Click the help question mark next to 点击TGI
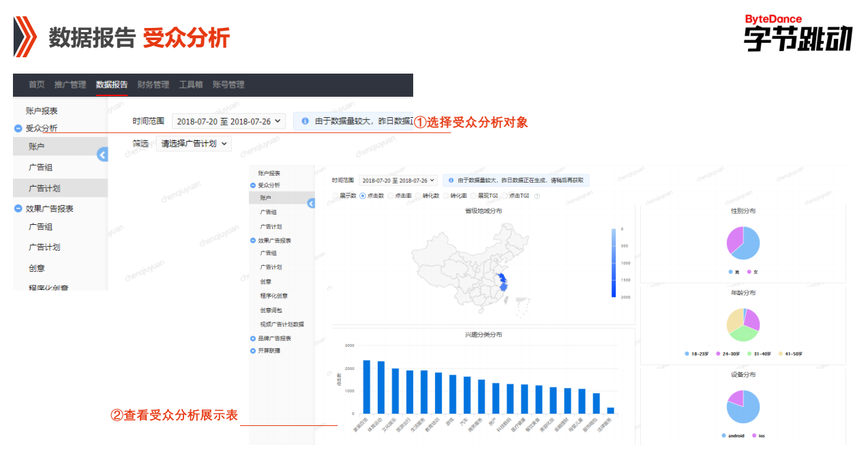 [536, 196]
